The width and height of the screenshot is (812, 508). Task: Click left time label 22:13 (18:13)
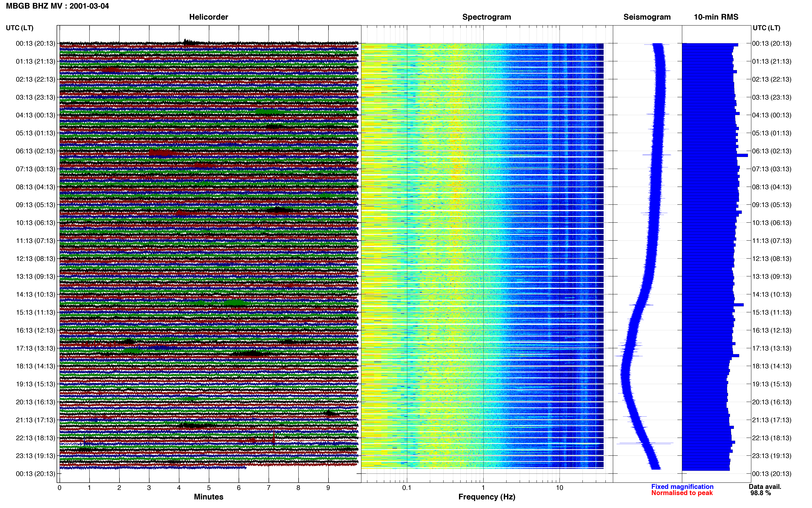[36, 438]
